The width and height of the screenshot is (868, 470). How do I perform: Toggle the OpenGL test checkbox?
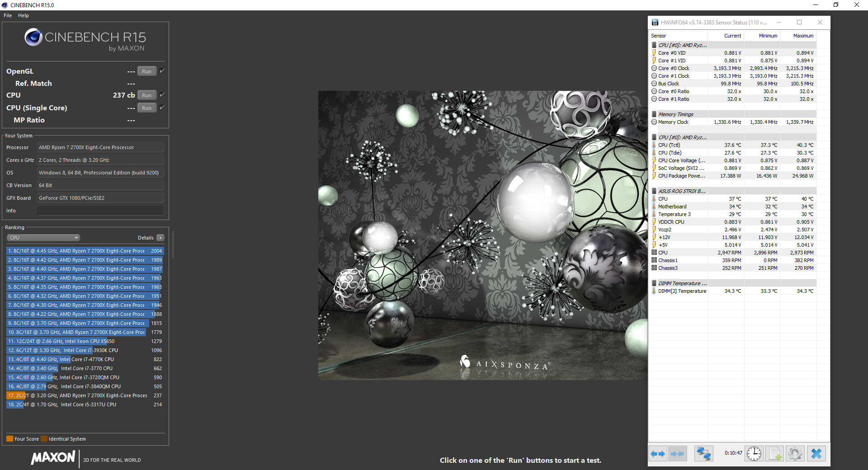[162, 70]
